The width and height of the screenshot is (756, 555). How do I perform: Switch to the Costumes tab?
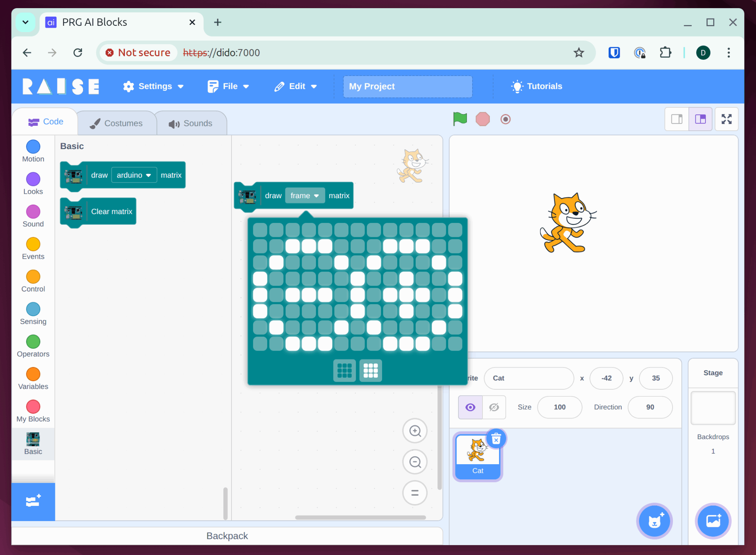click(116, 123)
